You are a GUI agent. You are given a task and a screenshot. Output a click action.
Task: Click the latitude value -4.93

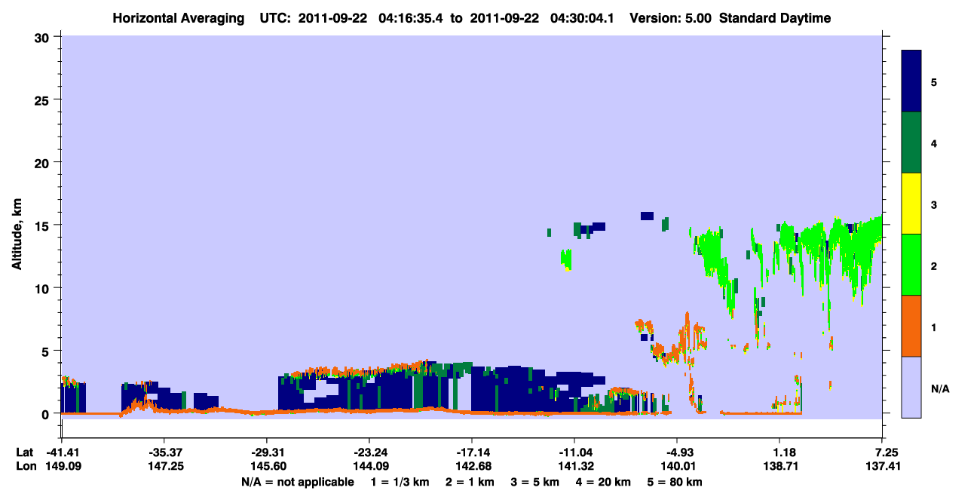[677, 452]
